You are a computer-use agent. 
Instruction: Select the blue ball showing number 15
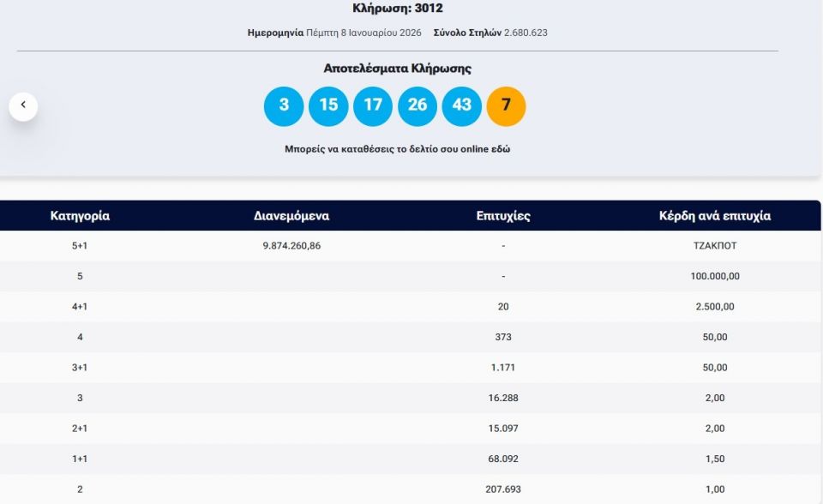(328, 105)
